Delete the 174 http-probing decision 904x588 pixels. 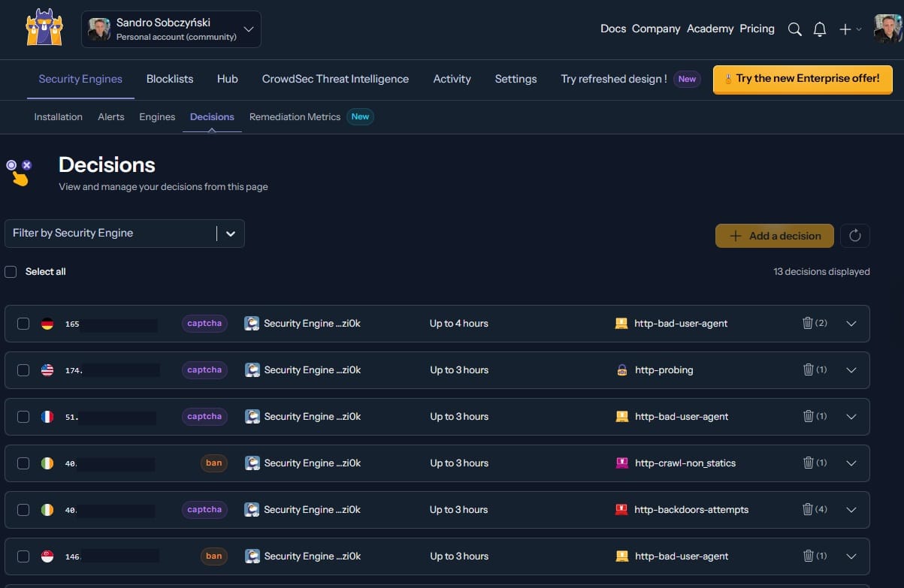click(809, 370)
